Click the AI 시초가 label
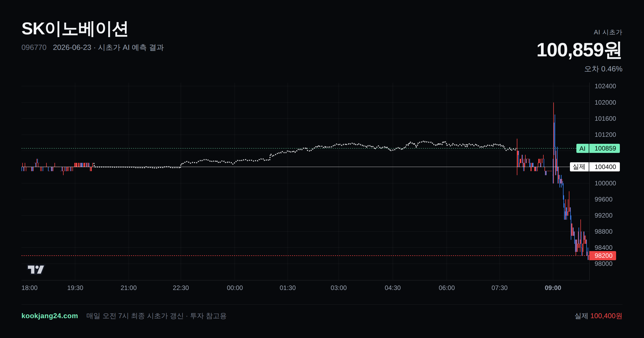 click(608, 32)
